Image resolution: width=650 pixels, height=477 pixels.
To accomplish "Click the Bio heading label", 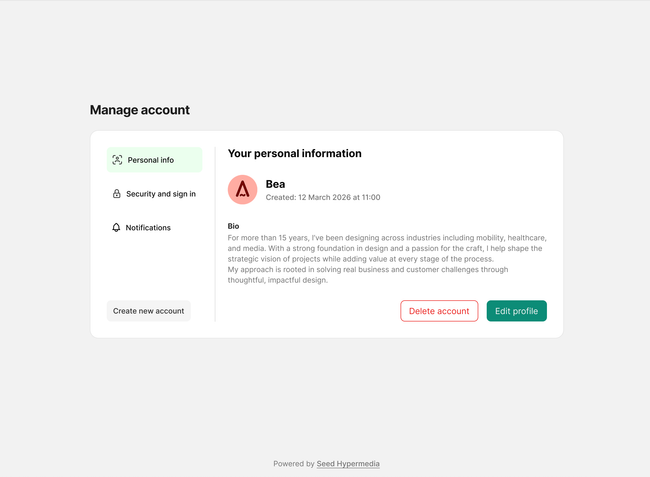I will (x=234, y=226).
